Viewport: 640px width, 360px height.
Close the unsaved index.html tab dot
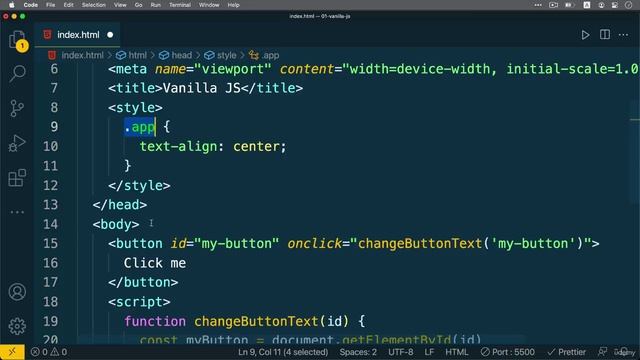click(x=110, y=35)
